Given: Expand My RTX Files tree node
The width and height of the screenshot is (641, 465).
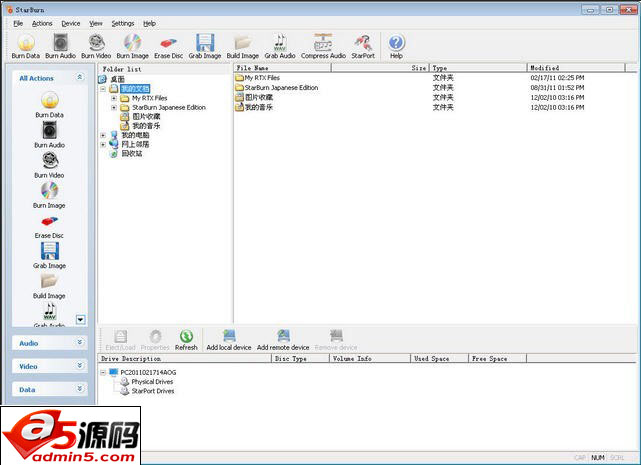Looking at the screenshot, I should [114, 98].
